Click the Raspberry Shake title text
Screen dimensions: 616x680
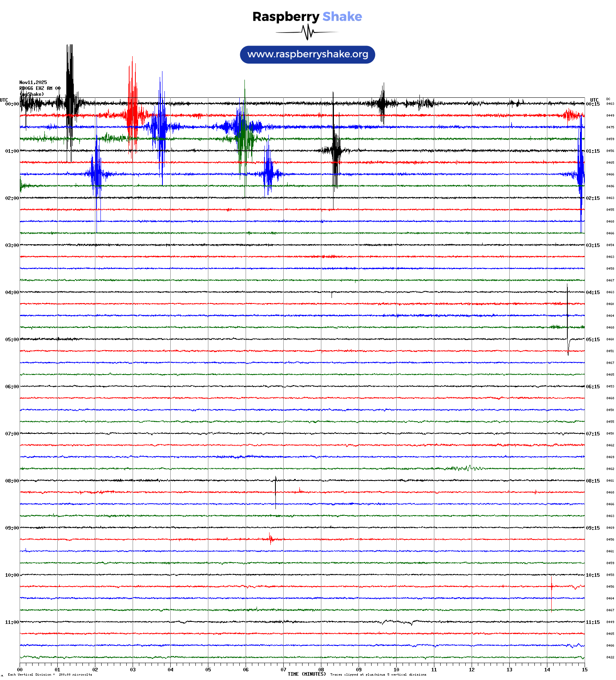coord(307,16)
